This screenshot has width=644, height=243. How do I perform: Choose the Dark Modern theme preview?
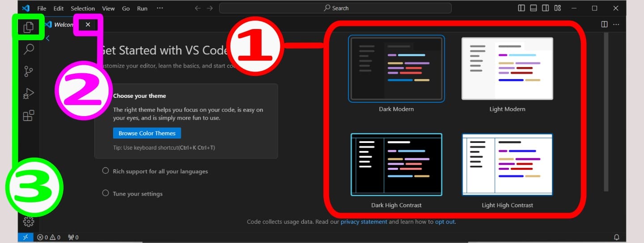pos(396,68)
